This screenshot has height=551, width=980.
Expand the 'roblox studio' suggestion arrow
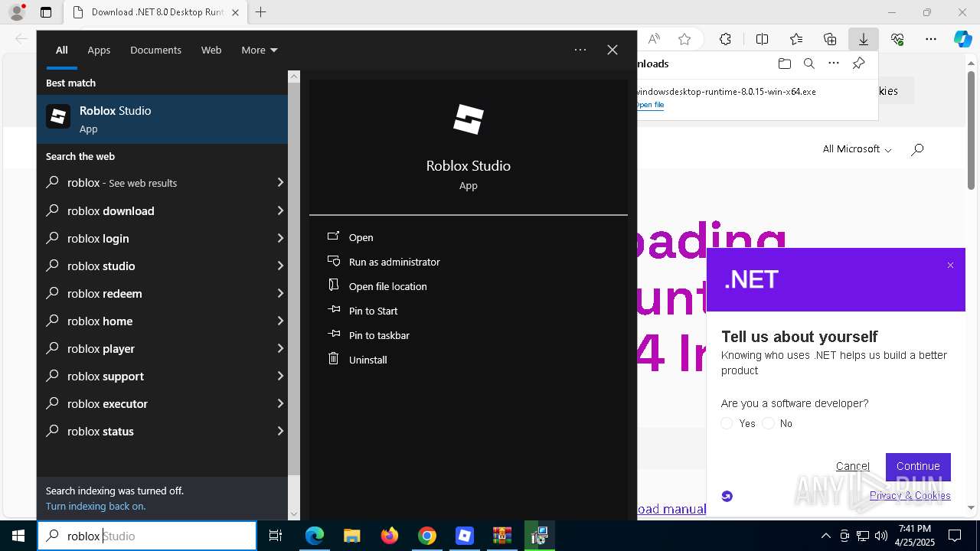[x=280, y=266]
